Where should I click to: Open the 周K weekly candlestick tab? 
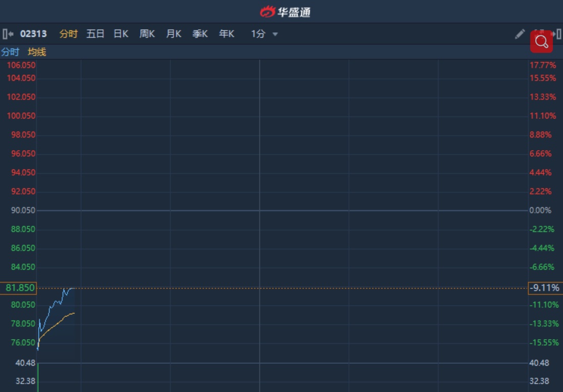(x=147, y=34)
